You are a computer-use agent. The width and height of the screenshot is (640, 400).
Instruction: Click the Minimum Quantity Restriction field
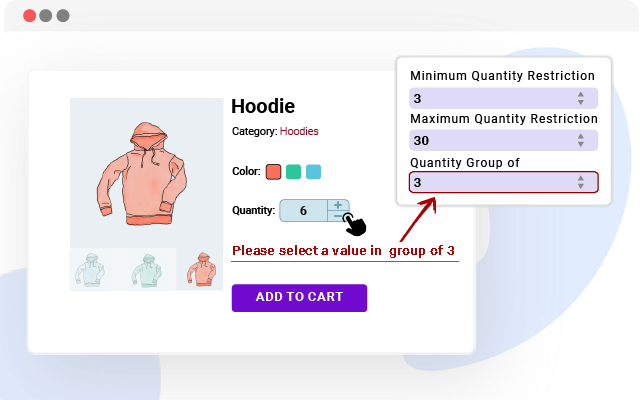pos(490,98)
